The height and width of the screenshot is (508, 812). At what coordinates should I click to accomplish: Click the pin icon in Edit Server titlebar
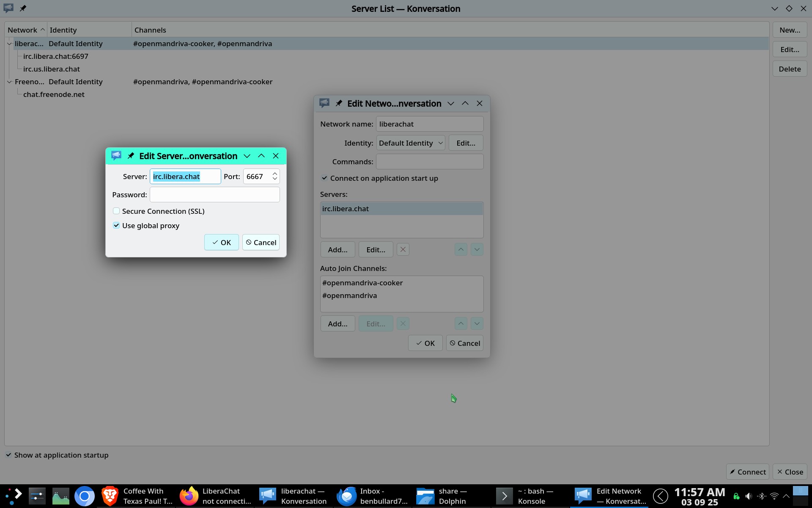tap(131, 156)
